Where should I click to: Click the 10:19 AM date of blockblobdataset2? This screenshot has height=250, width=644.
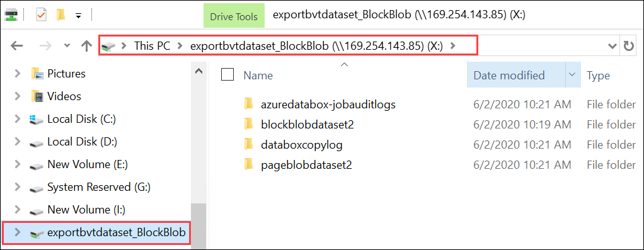pyautogui.click(x=522, y=125)
